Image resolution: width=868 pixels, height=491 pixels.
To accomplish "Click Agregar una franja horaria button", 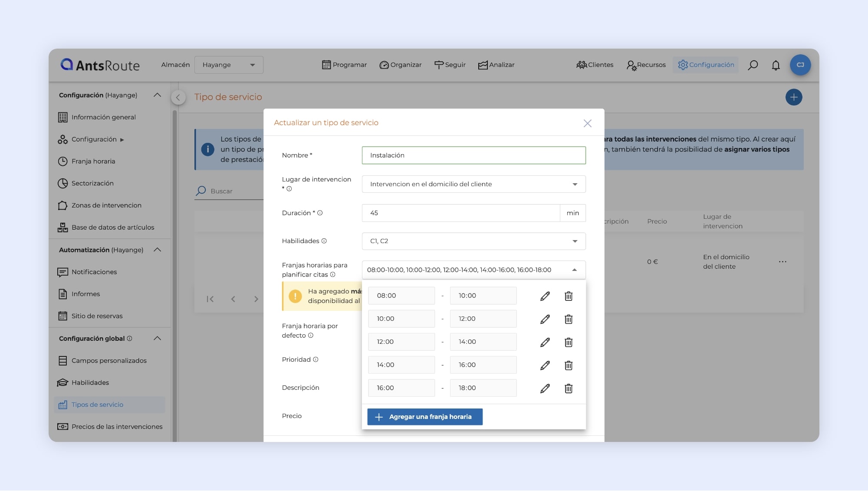I will coord(425,417).
